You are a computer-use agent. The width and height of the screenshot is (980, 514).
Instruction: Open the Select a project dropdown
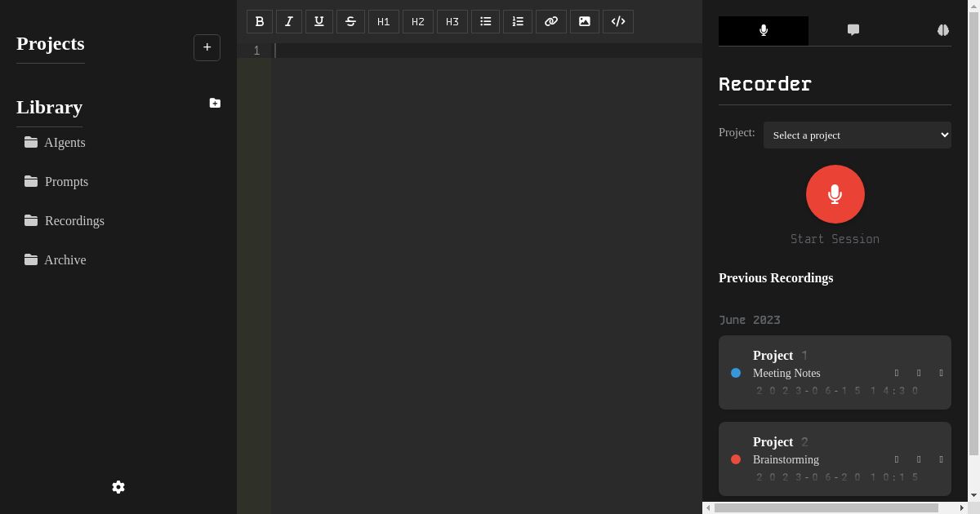click(857, 135)
